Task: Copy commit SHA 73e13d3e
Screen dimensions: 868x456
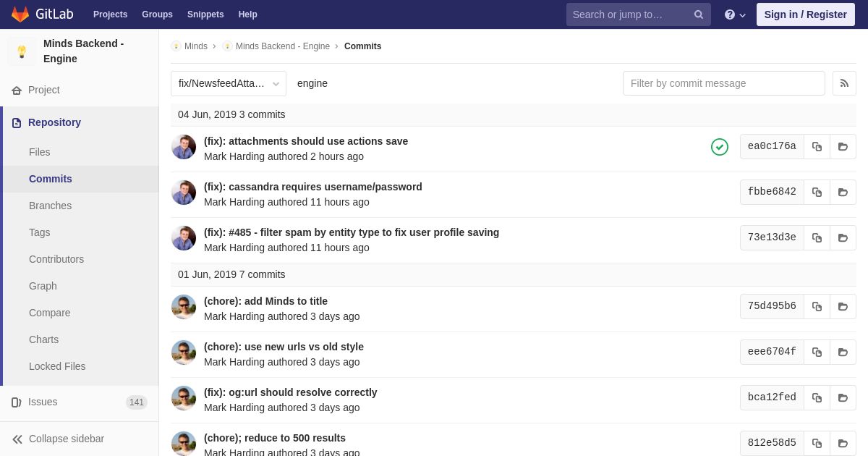Action: point(817,237)
